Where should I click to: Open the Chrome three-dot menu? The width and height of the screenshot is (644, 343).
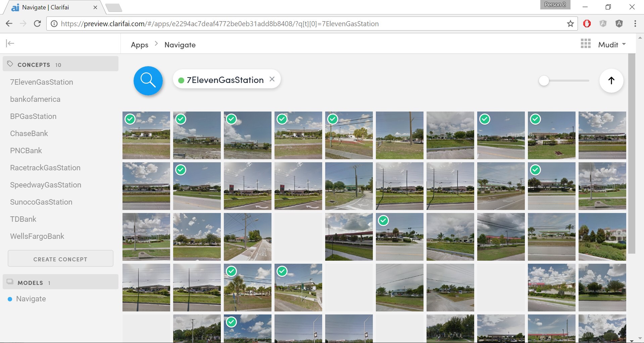tap(635, 24)
